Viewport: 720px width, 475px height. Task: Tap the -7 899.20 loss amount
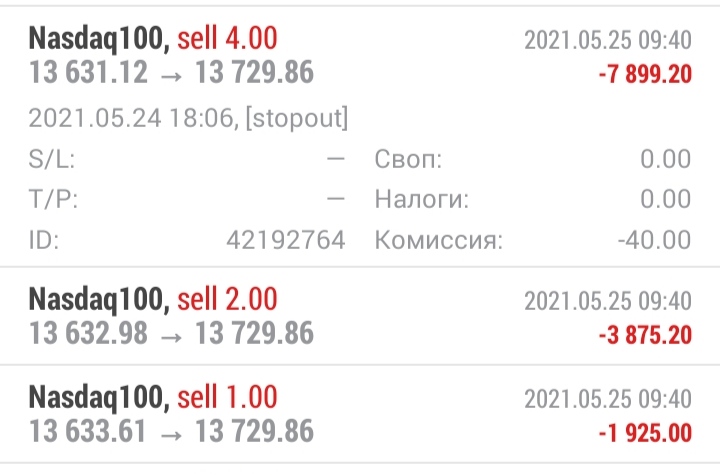click(x=645, y=74)
